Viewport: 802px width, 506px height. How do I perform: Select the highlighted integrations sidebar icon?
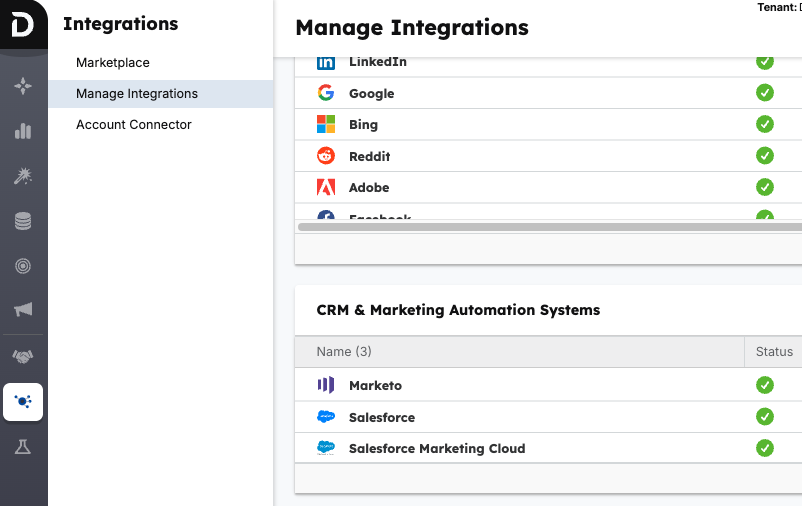coord(23,402)
